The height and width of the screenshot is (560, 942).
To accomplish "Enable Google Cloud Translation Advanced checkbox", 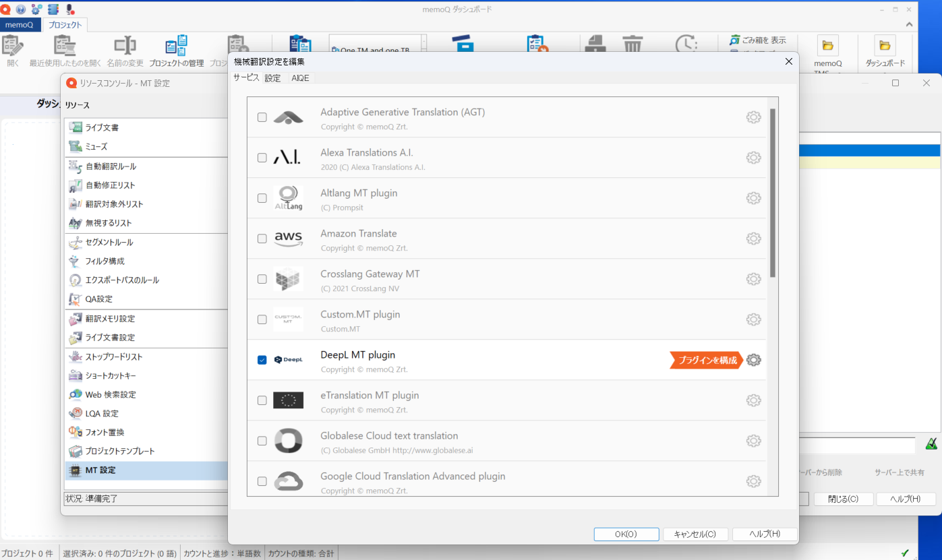I will (x=262, y=481).
